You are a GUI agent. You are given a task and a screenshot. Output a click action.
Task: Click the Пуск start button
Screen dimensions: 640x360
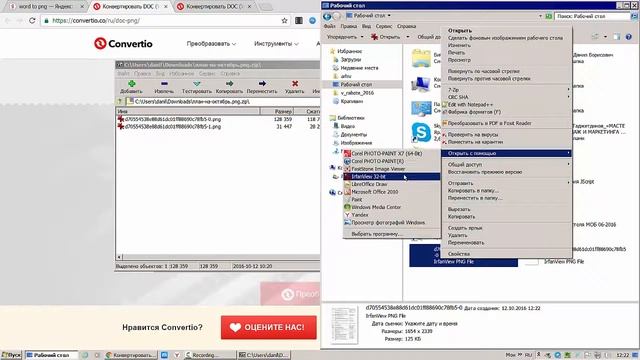(11, 355)
